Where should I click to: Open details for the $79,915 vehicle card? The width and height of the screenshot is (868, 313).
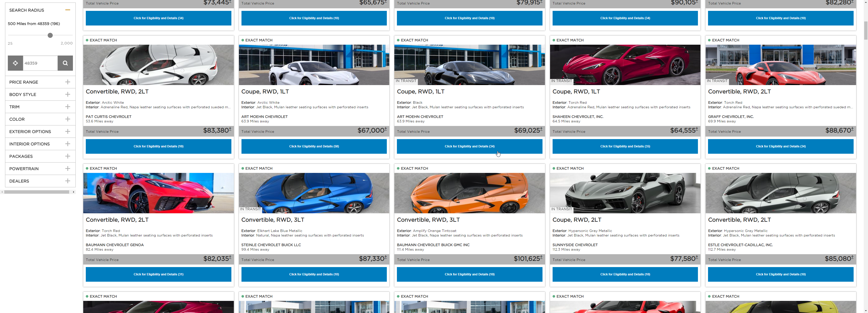click(x=469, y=18)
